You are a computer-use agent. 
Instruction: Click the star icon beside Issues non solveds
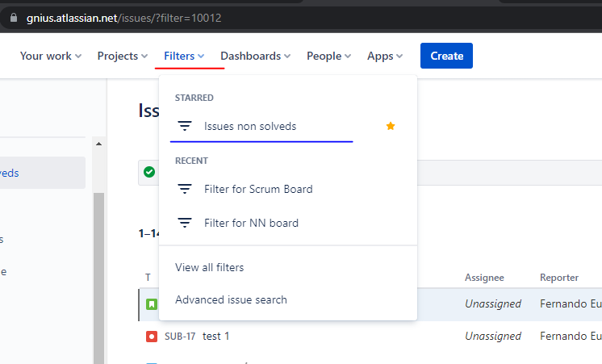click(391, 126)
